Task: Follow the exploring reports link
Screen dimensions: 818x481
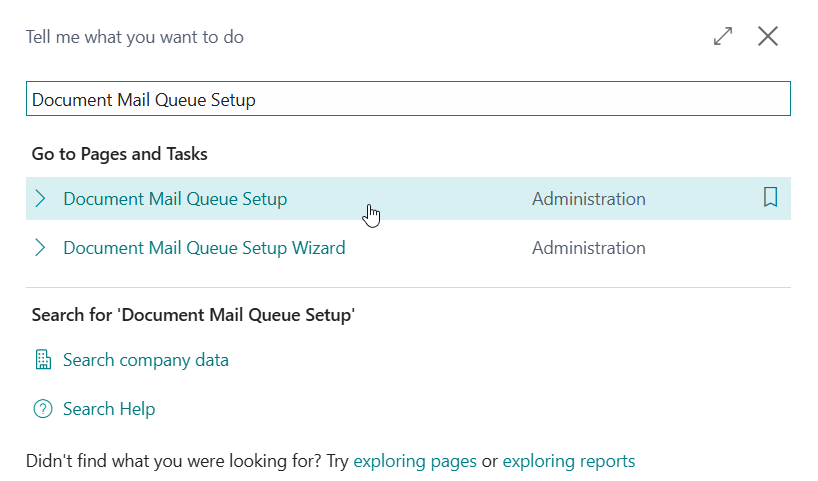Action: pyautogui.click(x=568, y=461)
